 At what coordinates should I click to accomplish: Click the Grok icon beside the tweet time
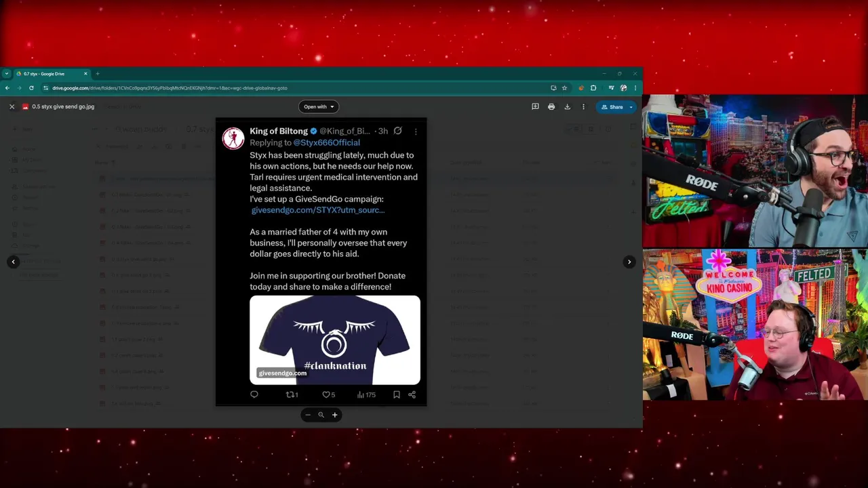398,131
